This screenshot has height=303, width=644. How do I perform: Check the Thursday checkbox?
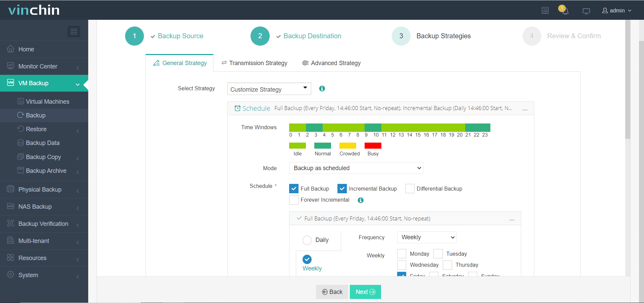click(x=447, y=265)
